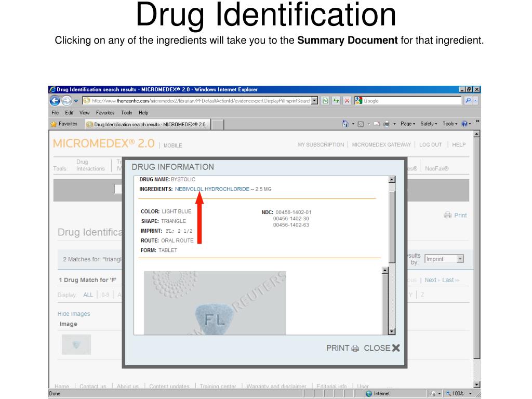Click the Home icon in command bar
This screenshot has height=399, width=532.
click(x=345, y=124)
